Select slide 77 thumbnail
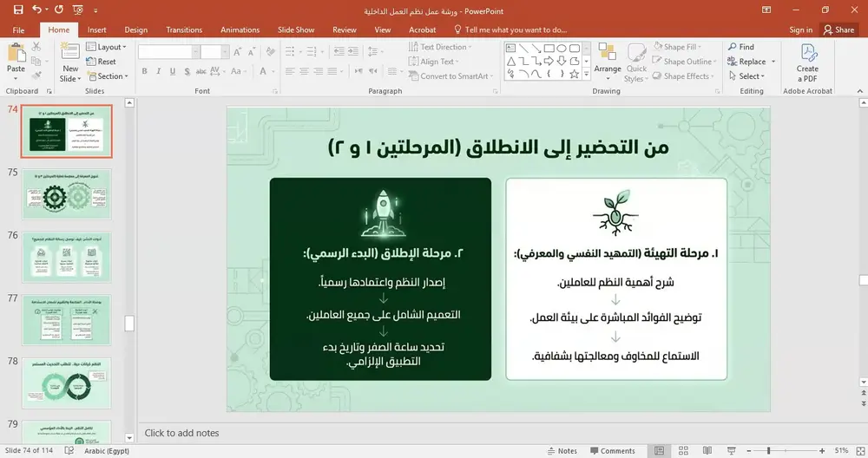 (x=67, y=320)
